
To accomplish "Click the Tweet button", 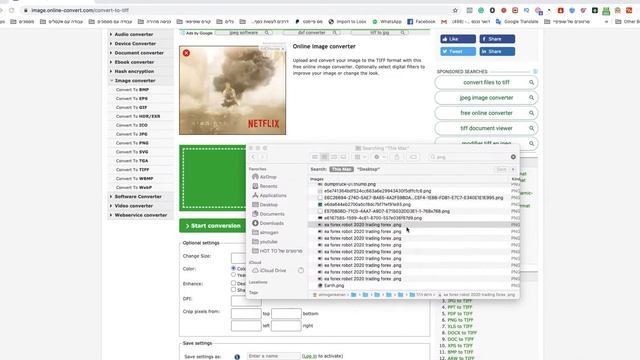I will click(x=458, y=51).
